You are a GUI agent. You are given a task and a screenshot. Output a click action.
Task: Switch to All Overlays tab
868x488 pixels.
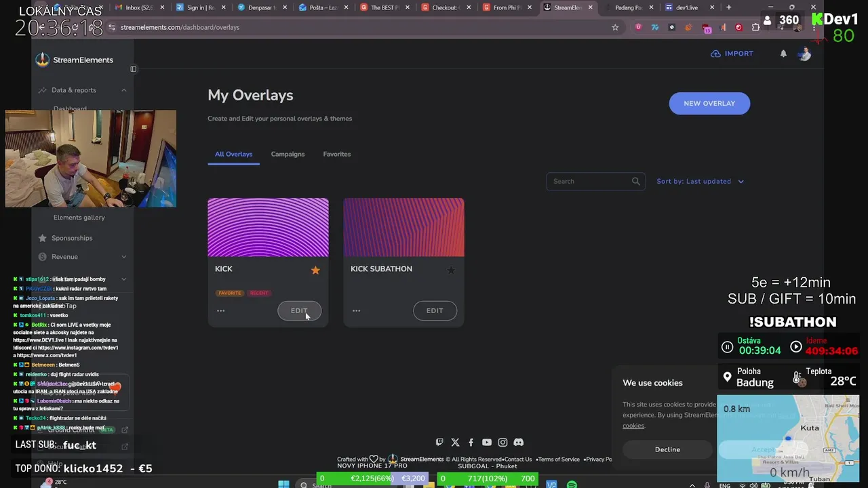click(233, 154)
